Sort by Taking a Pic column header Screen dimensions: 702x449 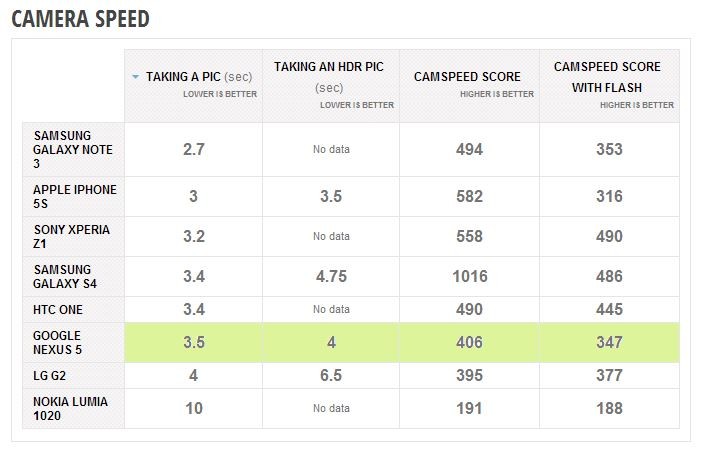click(193, 86)
